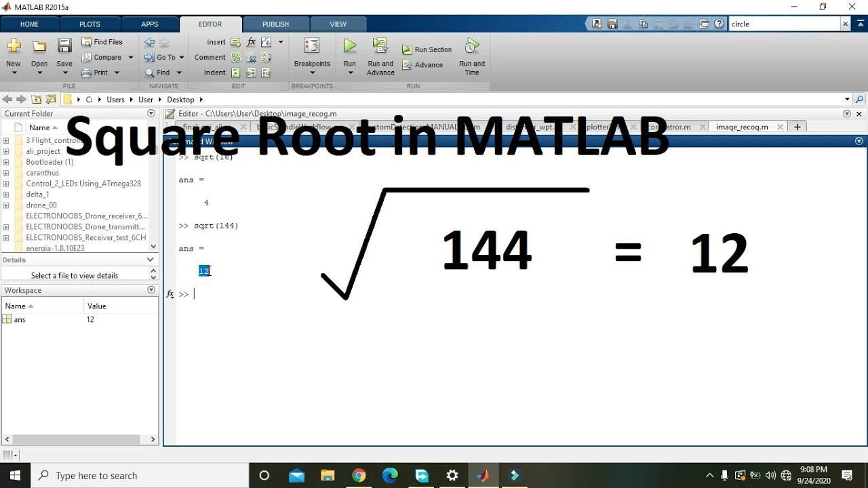Click the green Run play icon
Image resolution: width=868 pixels, height=488 pixels.
point(350,46)
